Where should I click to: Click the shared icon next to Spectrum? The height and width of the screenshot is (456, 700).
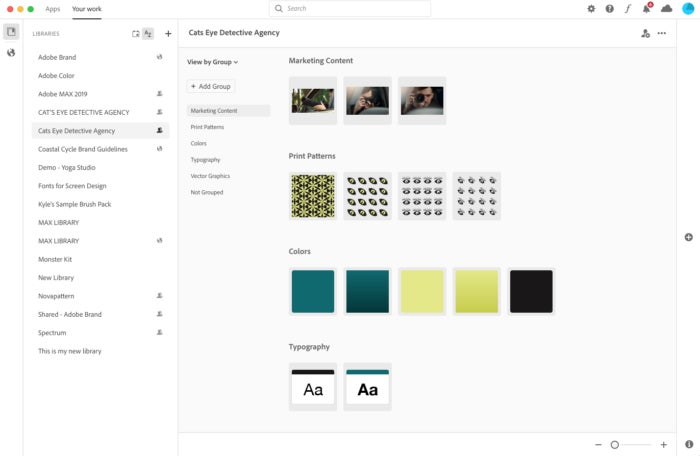159,332
